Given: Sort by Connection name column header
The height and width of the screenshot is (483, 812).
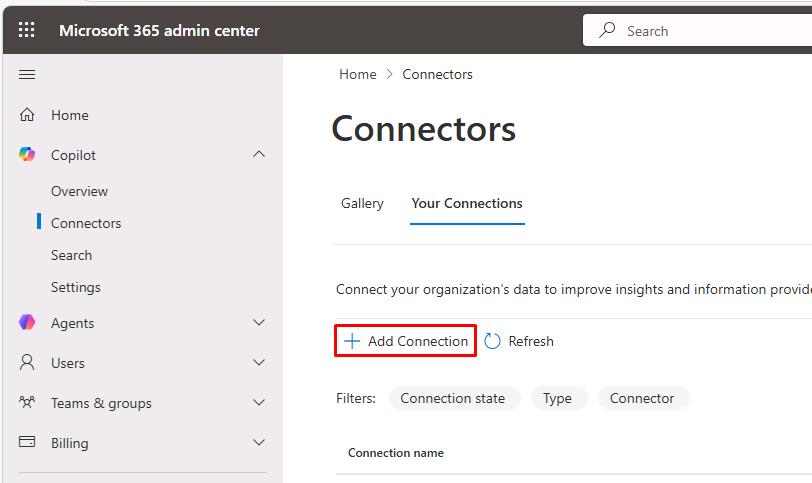Looking at the screenshot, I should [x=396, y=453].
